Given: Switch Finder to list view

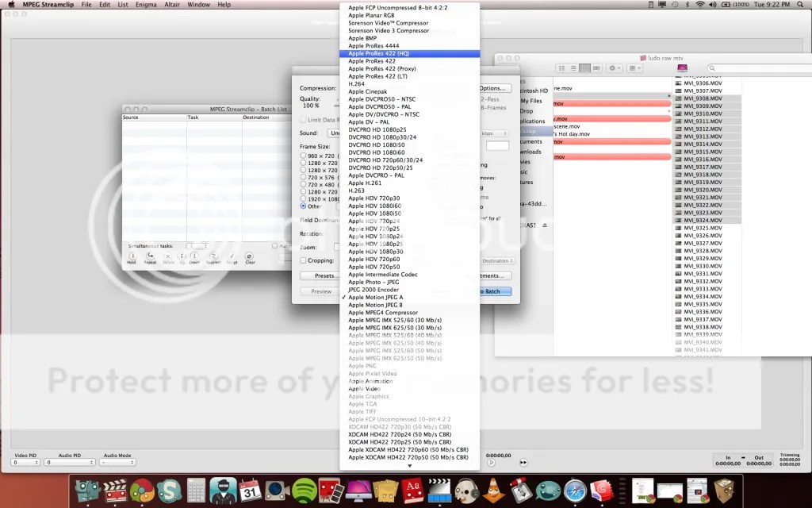Looking at the screenshot, I should pyautogui.click(x=573, y=68).
